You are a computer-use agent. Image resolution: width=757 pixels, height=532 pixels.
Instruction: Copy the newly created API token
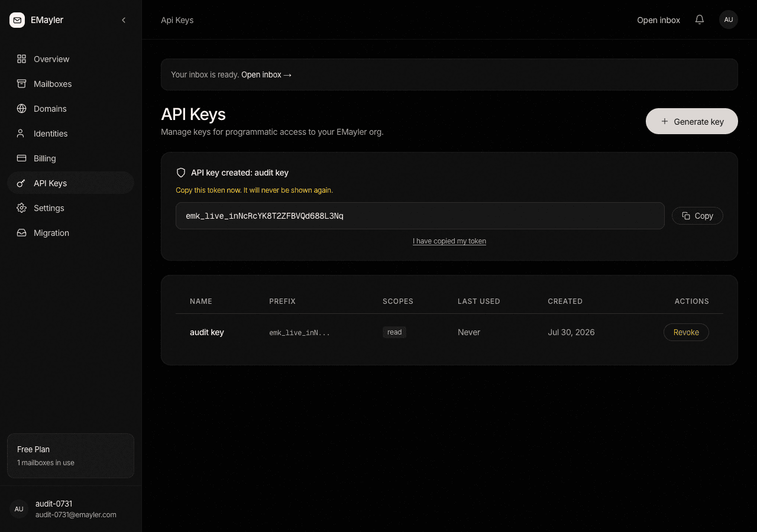click(697, 216)
